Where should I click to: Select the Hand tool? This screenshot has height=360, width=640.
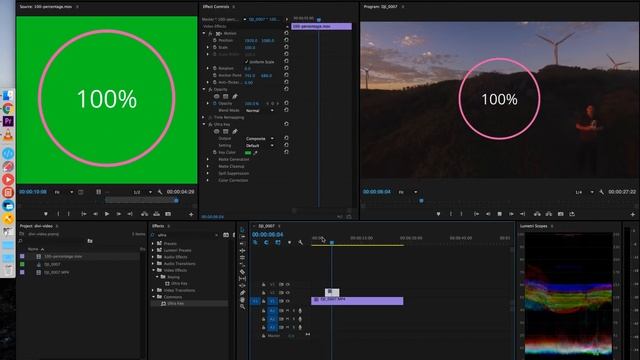[x=242, y=300]
